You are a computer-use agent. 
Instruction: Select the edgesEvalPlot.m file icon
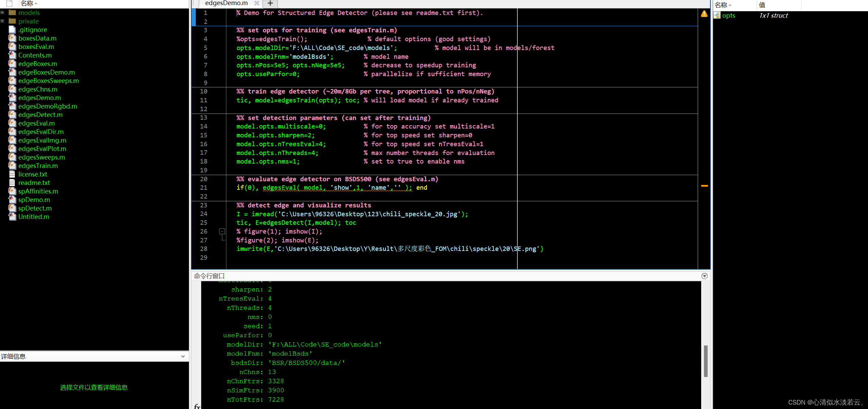12,149
